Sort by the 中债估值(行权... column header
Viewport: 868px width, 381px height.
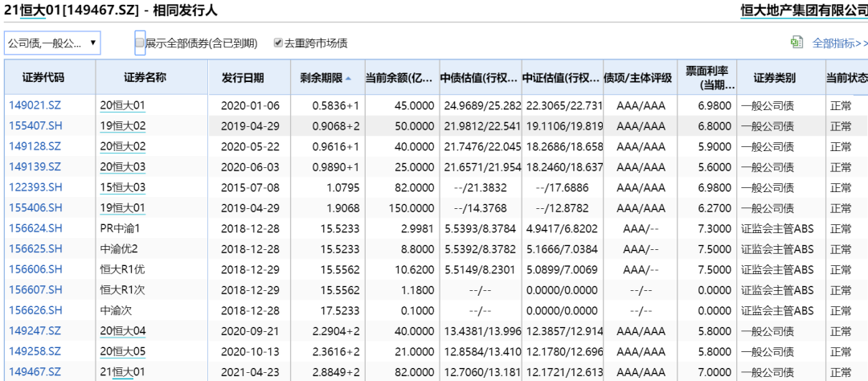click(x=480, y=78)
